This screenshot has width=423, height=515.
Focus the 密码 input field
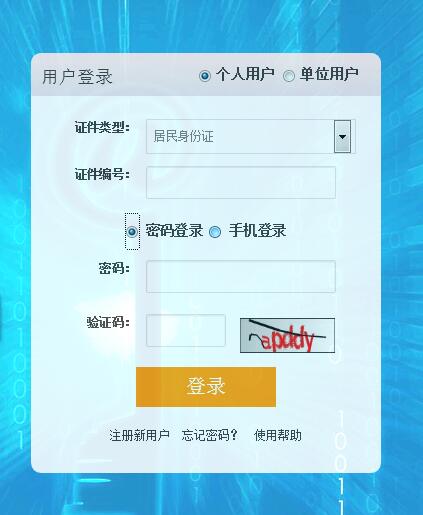point(241,277)
